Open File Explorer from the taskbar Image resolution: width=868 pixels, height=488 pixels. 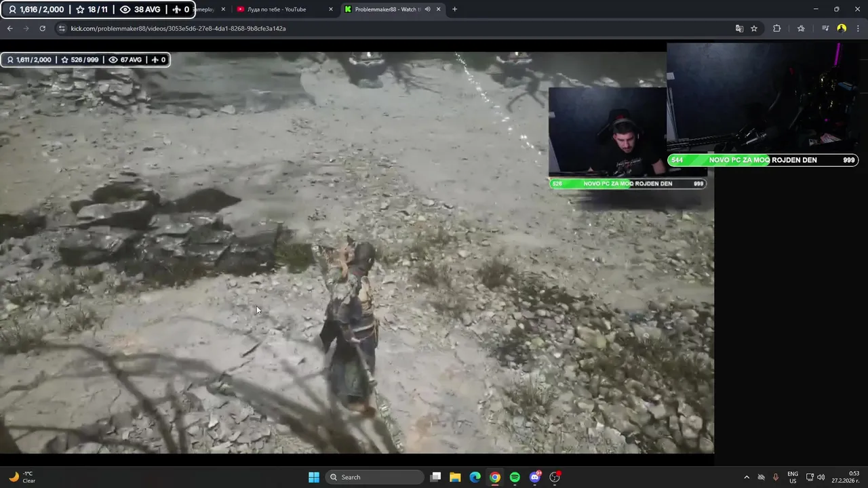click(x=455, y=477)
